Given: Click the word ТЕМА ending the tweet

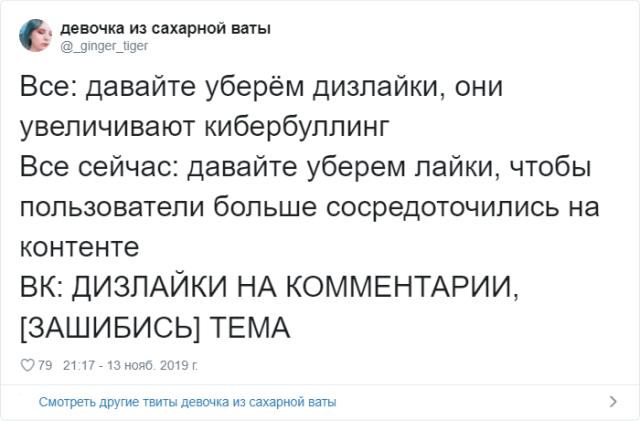Looking at the screenshot, I should [250, 327].
